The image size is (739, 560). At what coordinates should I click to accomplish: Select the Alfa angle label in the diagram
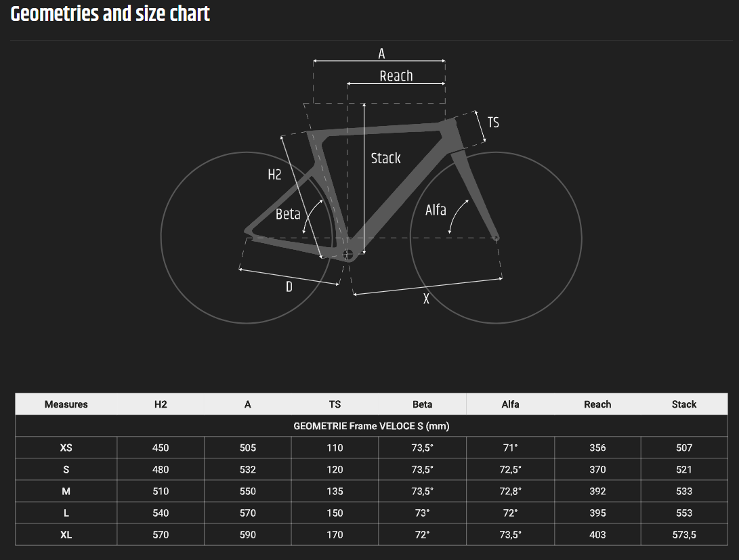pyautogui.click(x=436, y=210)
